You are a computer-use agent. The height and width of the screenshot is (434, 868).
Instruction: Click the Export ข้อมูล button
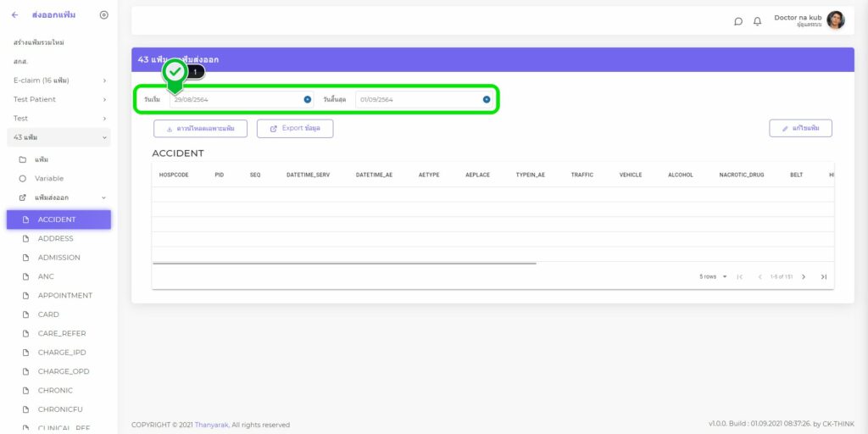tap(295, 129)
